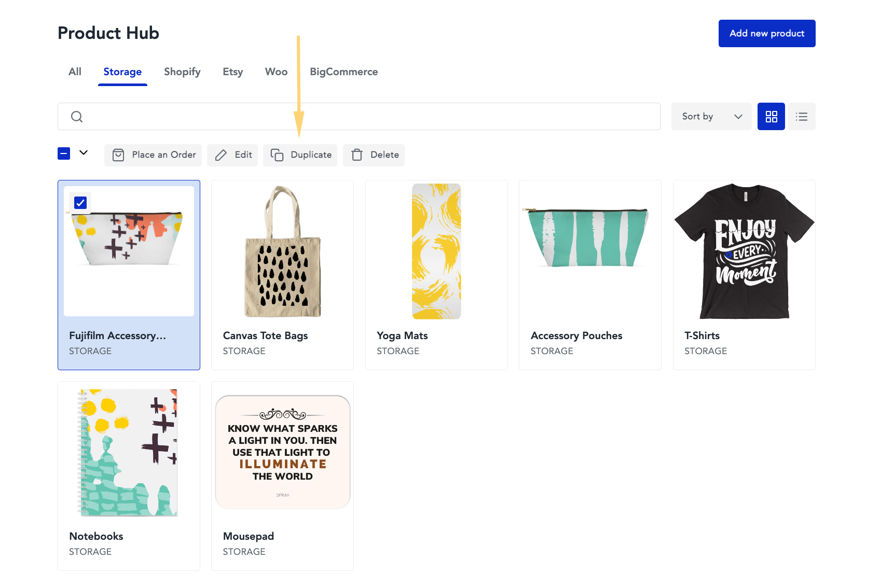880x588 pixels.
Task: Open the Yoga Mats product image
Action: 436,251
